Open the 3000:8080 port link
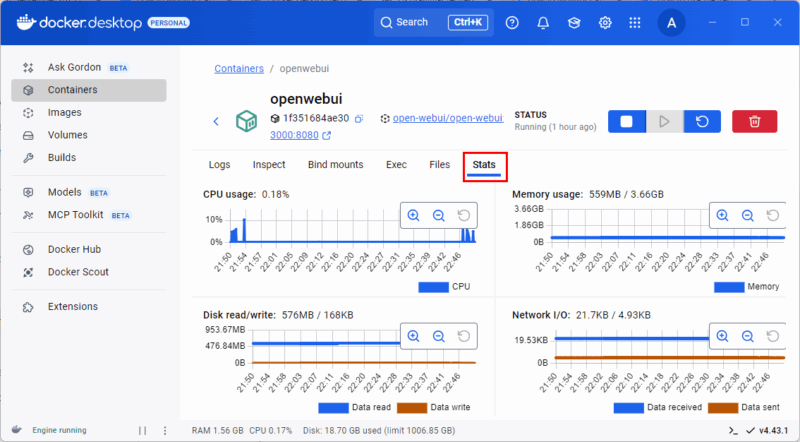 [x=294, y=135]
